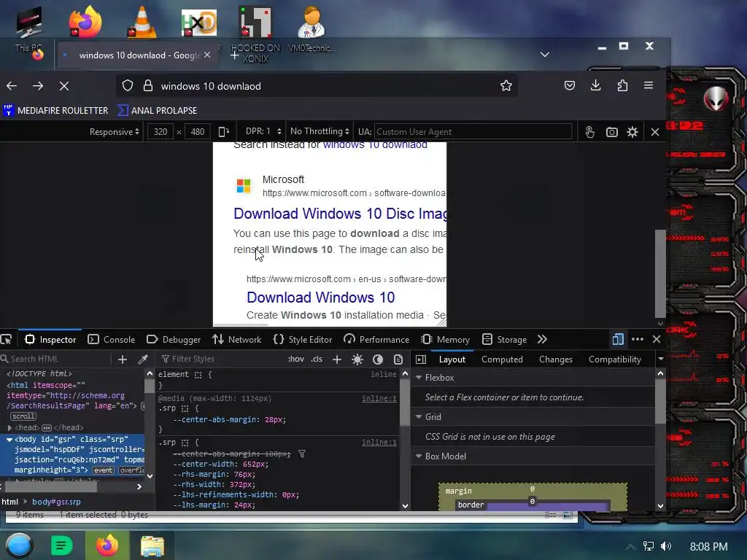This screenshot has height=560, width=747.
Task: Add a new style rule
Action: 337,359
